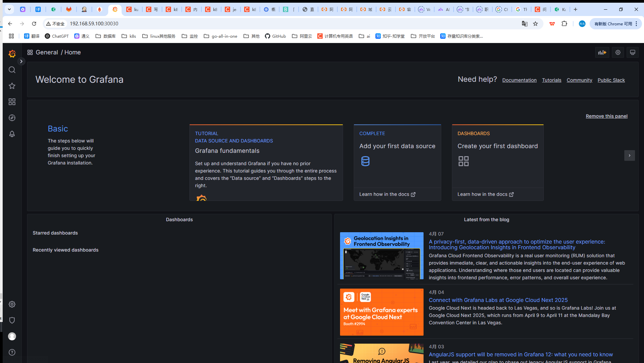
Task: Expand the left sidebar chevron
Action: click(21, 61)
